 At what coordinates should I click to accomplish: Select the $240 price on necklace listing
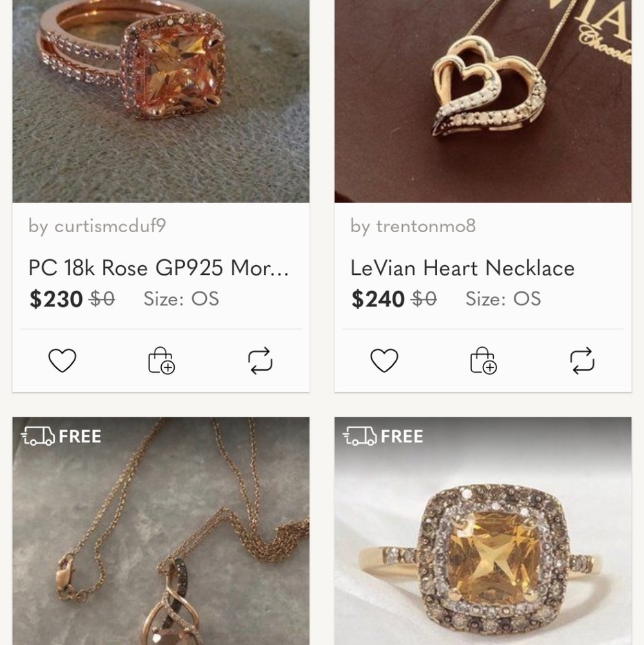[x=378, y=299]
